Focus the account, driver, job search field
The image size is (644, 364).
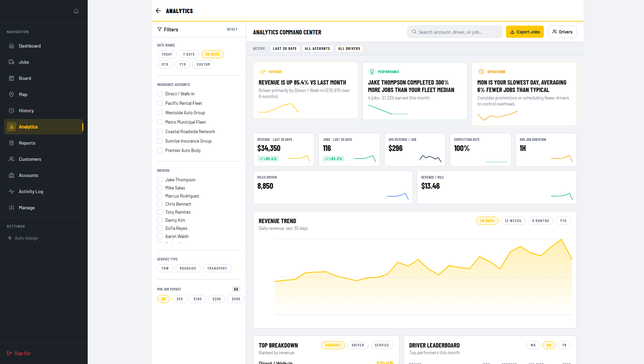click(x=455, y=32)
